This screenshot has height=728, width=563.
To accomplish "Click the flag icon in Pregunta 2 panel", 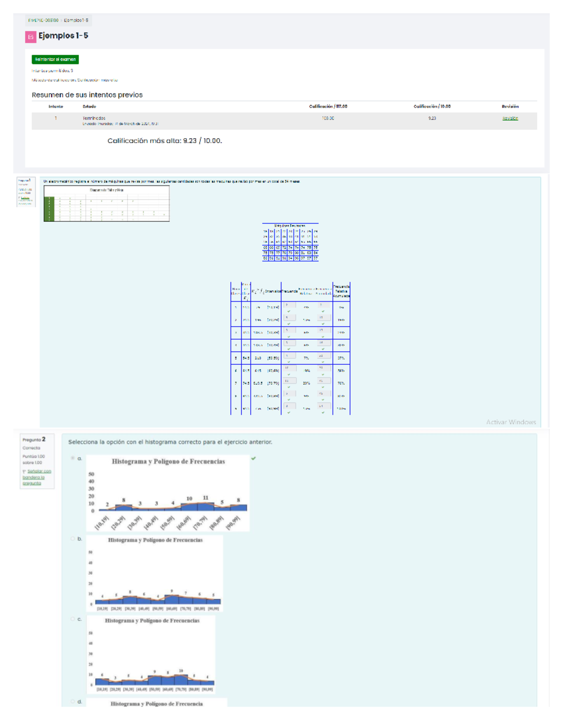I will click(x=24, y=472).
